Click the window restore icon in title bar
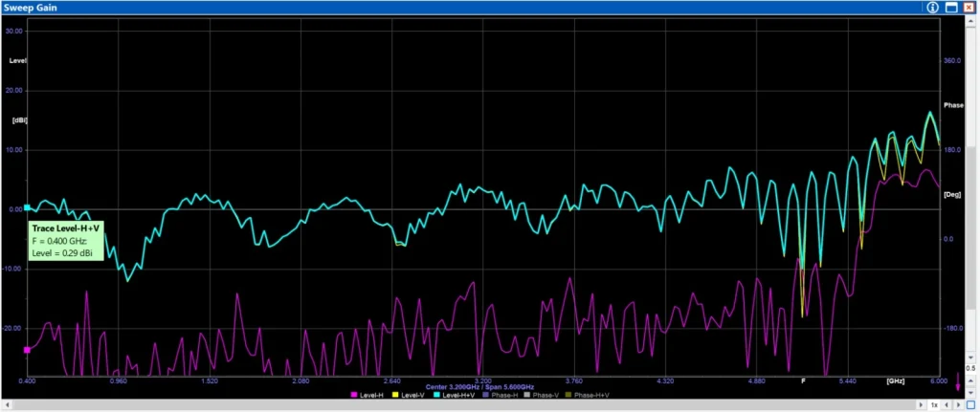This screenshot has width=980, height=412. 951,8
